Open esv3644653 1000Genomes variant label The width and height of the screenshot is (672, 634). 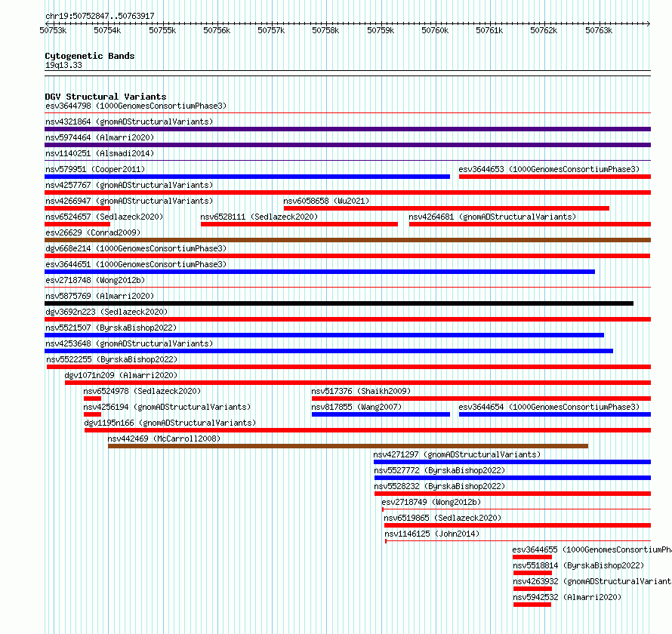pos(549,169)
